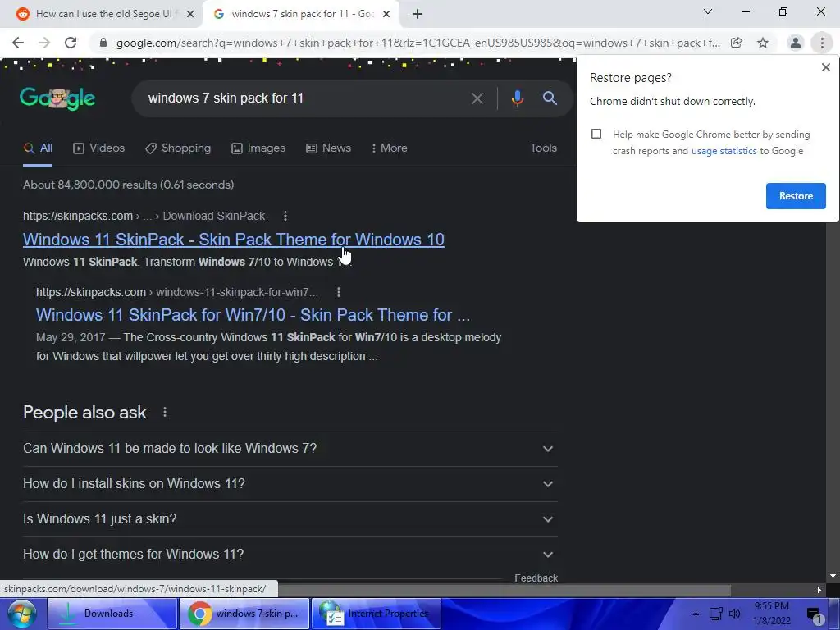840x630 pixels.
Task: Switch to Internet Properties in taskbar
Action: pos(376,614)
